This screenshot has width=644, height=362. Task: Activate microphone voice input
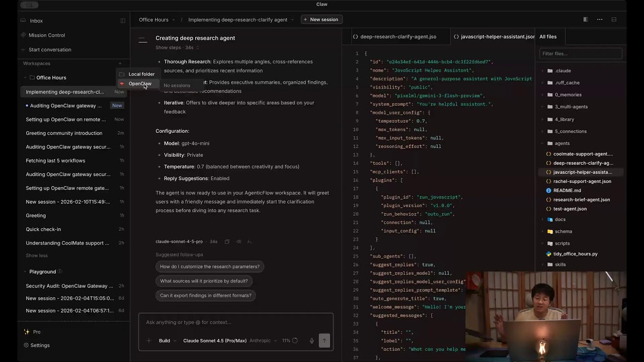click(x=312, y=340)
